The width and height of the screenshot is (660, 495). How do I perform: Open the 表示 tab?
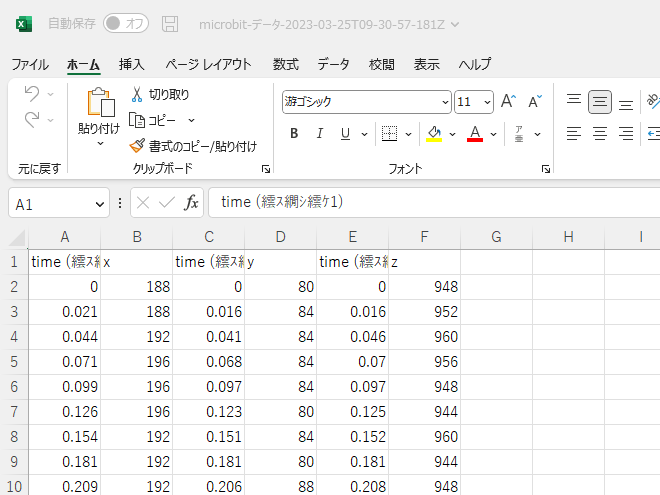pyautogui.click(x=426, y=64)
